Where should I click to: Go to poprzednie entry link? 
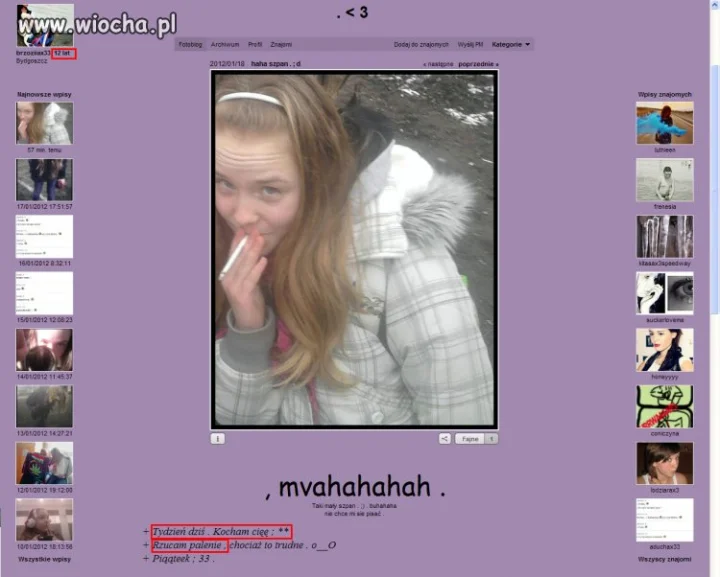[478, 64]
